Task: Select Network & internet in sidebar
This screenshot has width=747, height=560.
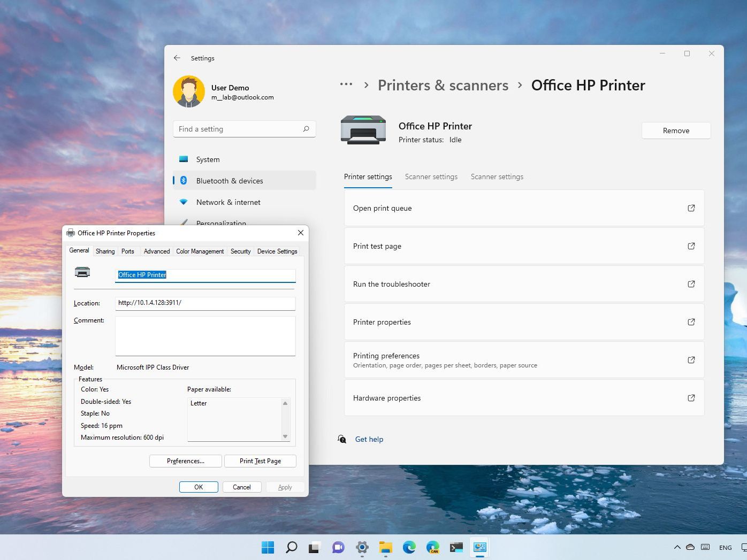Action: [x=228, y=202]
